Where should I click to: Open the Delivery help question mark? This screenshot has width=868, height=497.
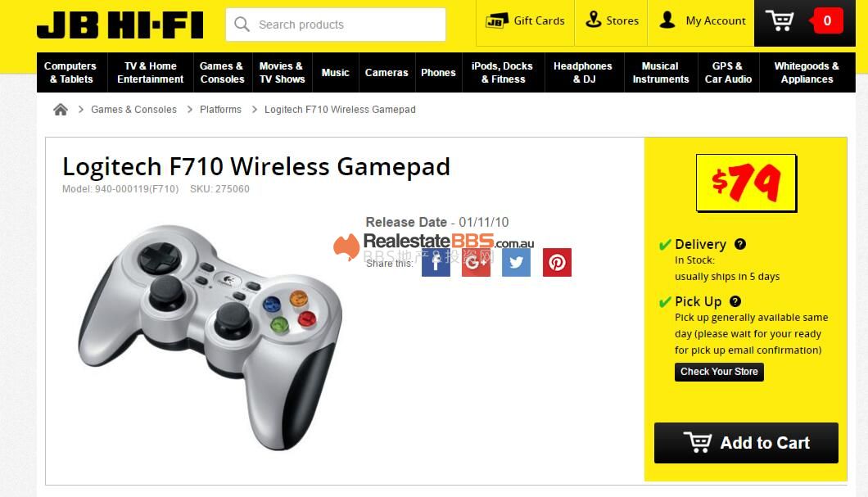pos(740,244)
